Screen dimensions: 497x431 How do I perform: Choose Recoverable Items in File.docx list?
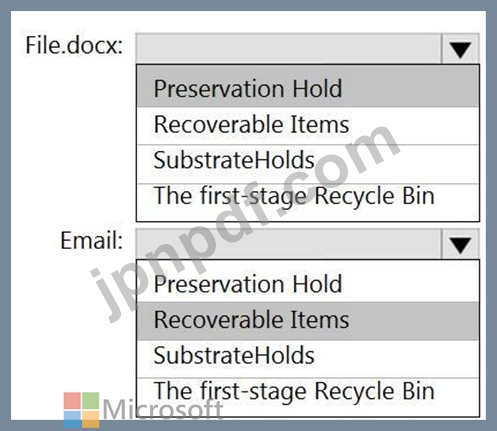point(308,126)
